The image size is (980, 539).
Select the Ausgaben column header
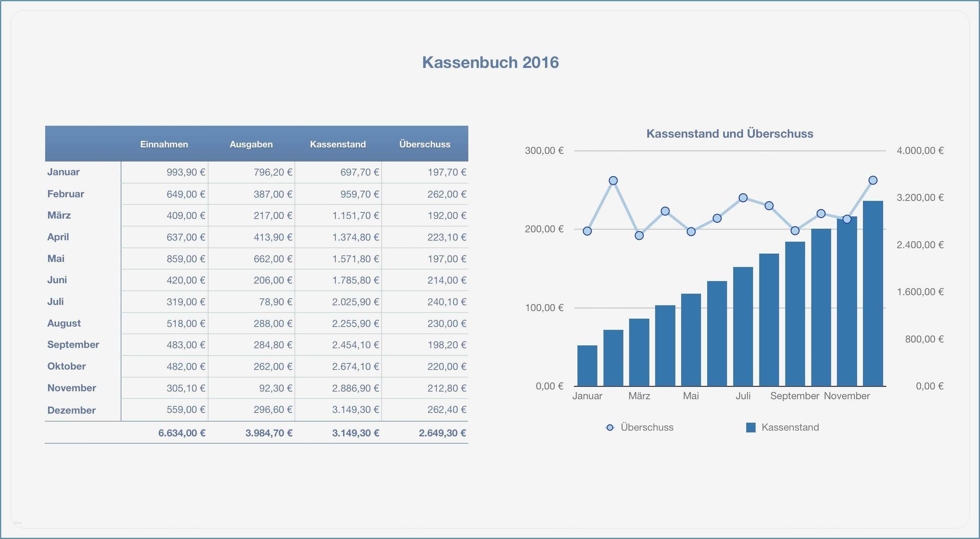pos(251,144)
